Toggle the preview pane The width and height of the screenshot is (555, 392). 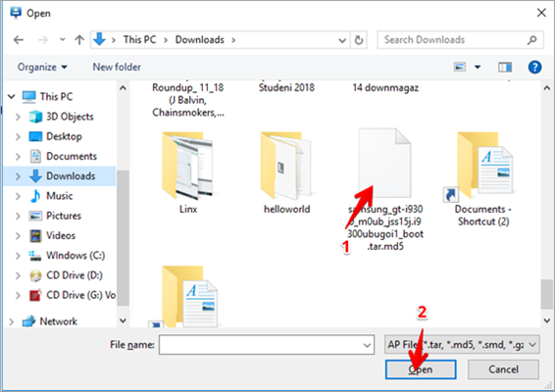pos(505,67)
